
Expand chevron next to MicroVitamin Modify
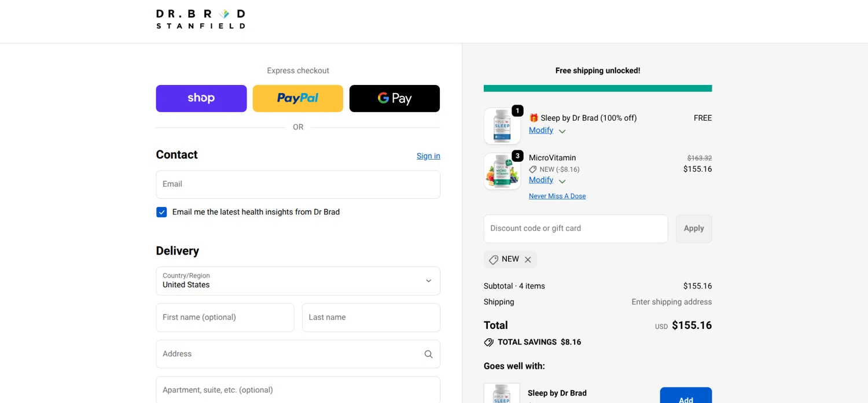tap(562, 181)
